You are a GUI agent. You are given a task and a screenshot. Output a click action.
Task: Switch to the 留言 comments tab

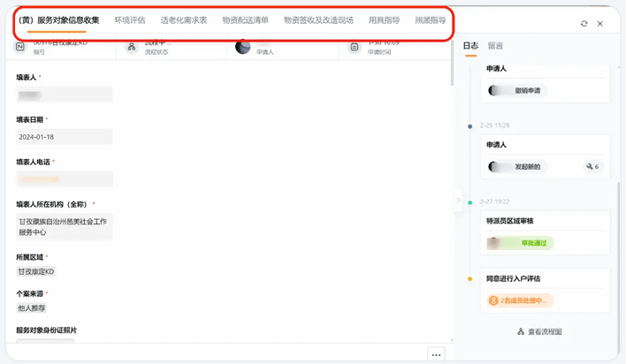(x=495, y=46)
